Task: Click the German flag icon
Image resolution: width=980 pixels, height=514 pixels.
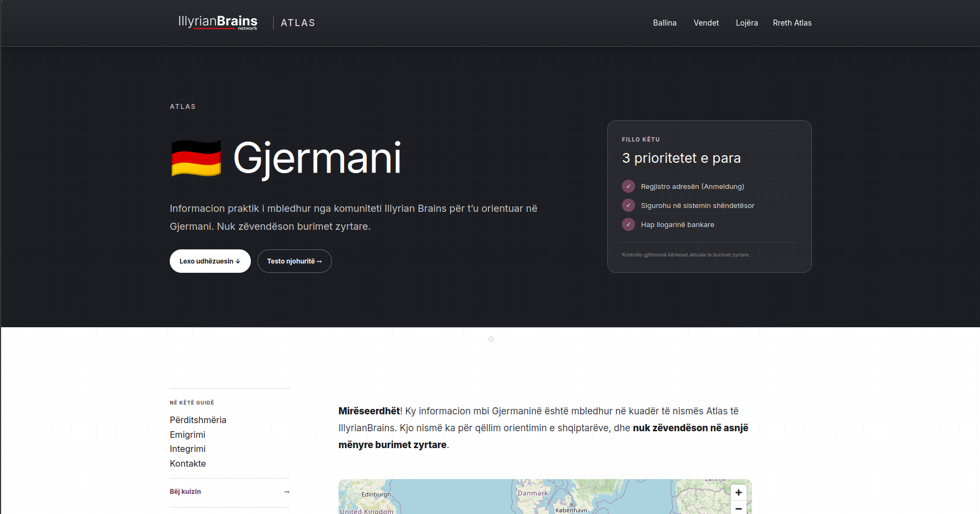Action: (x=196, y=158)
